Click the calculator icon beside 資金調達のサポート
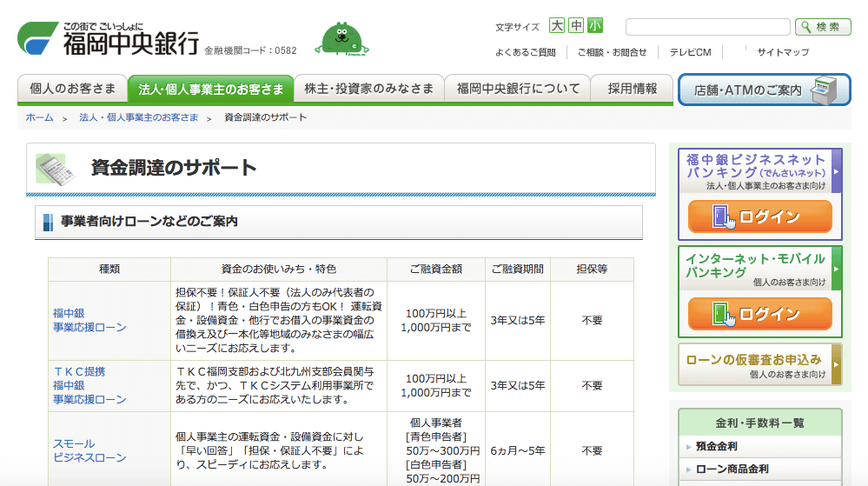 click(x=55, y=169)
